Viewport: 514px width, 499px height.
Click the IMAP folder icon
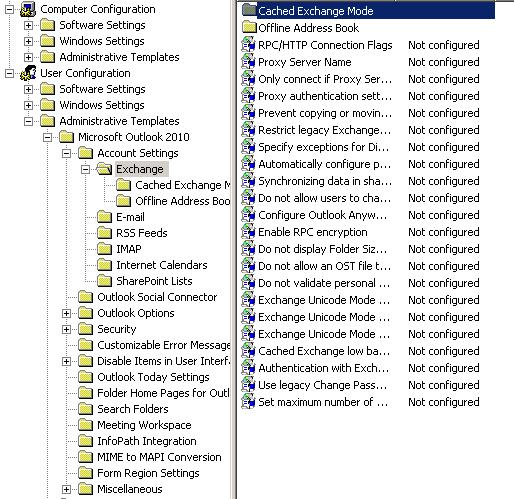click(104, 249)
